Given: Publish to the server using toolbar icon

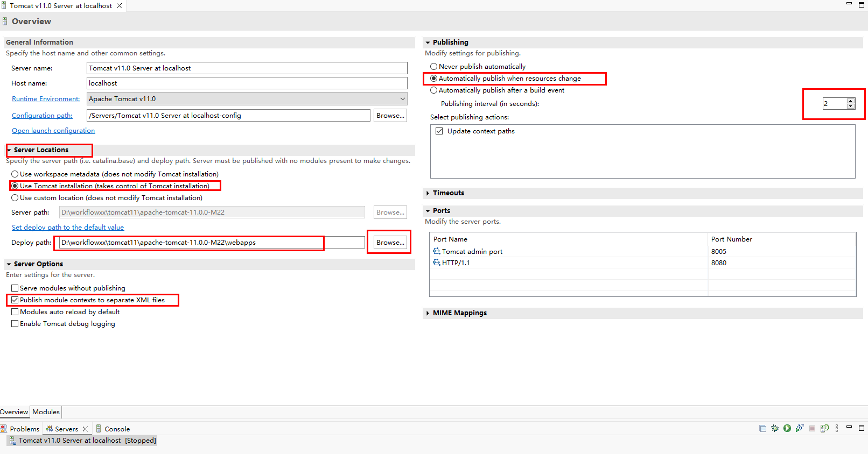Looking at the screenshot, I should coord(824,429).
